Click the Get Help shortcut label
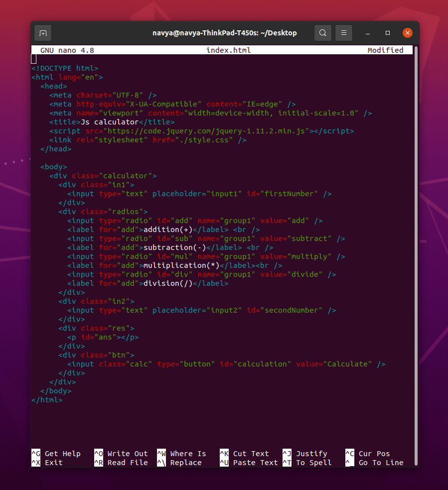The width and height of the screenshot is (448, 490). 61,454
